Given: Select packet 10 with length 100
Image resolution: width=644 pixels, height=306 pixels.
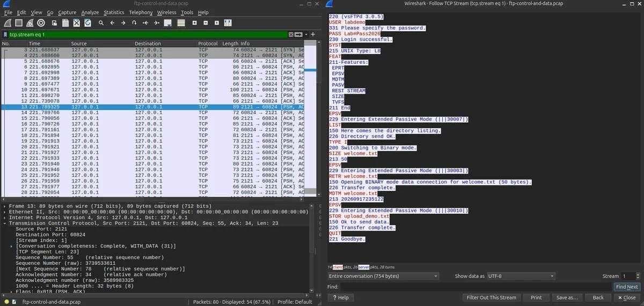Looking at the screenshot, I should click(152, 89).
